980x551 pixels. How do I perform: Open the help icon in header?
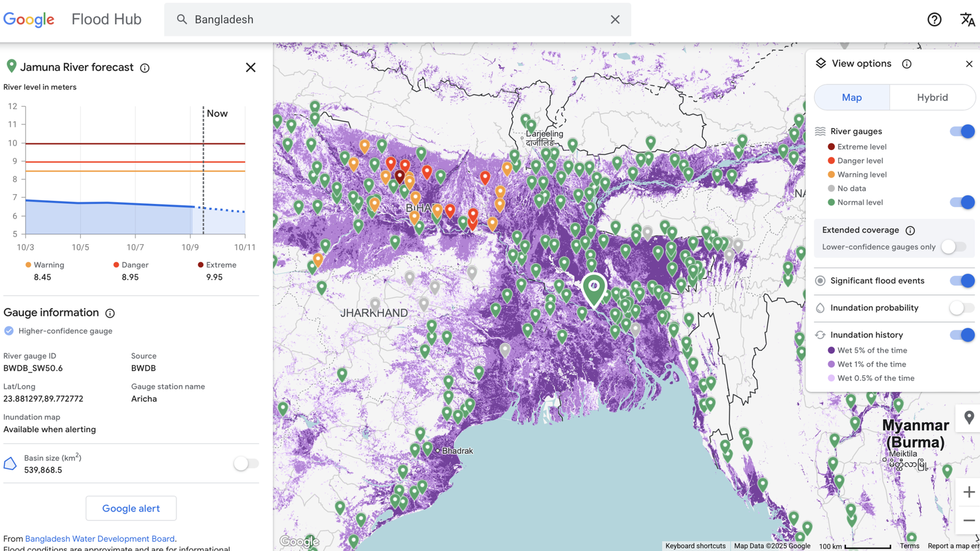pos(934,20)
